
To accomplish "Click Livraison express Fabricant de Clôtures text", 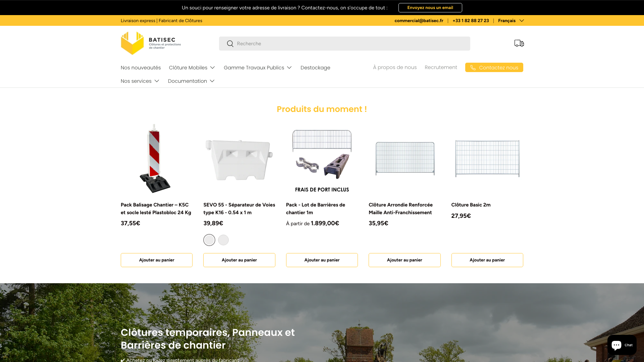I will pyautogui.click(x=161, y=21).
